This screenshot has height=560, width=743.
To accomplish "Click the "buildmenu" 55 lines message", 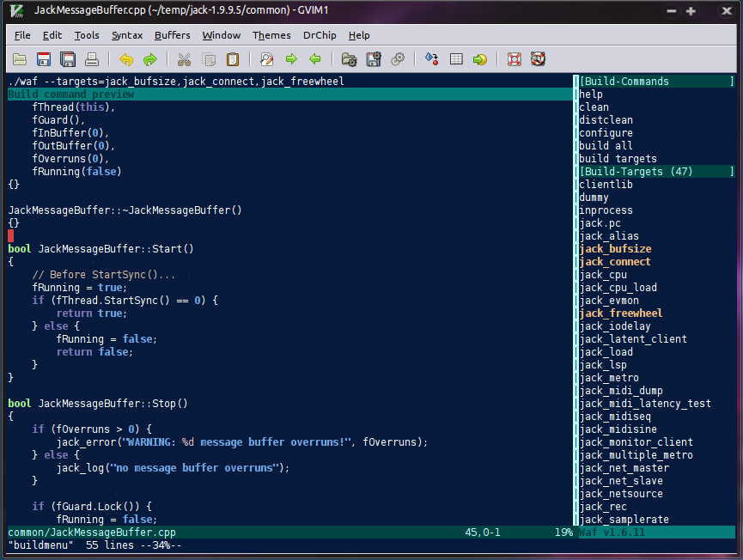I will coord(94,545).
